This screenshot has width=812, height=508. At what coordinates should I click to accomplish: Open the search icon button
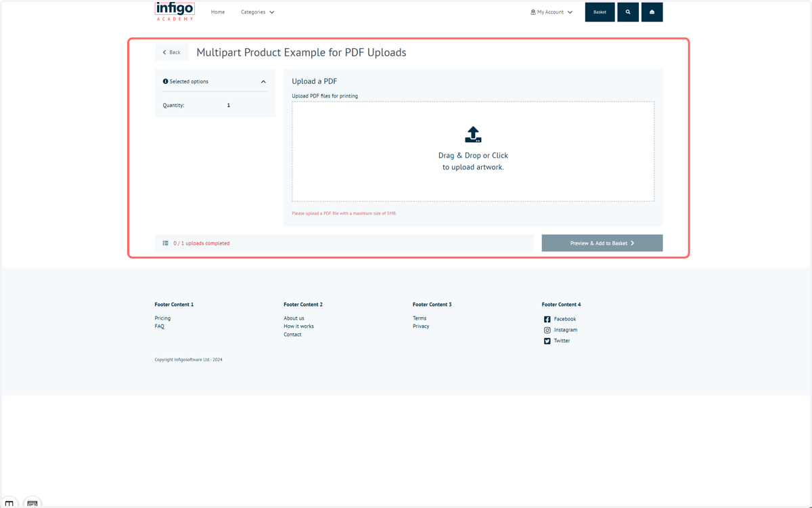[x=628, y=12]
